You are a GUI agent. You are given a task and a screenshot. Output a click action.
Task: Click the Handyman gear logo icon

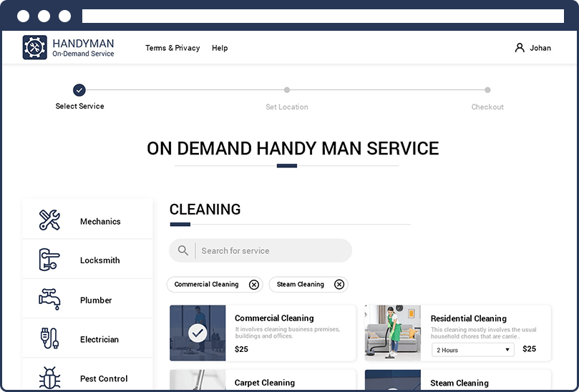click(34, 47)
